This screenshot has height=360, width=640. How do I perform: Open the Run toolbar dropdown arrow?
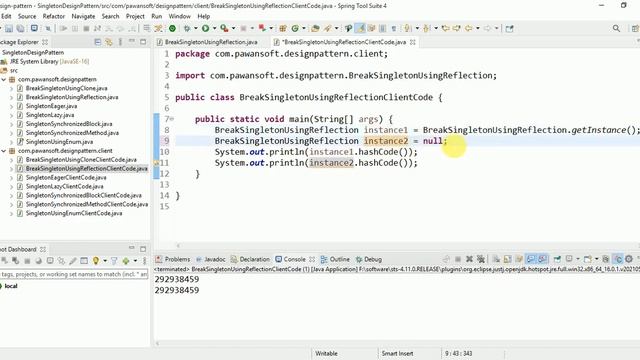[214, 28]
